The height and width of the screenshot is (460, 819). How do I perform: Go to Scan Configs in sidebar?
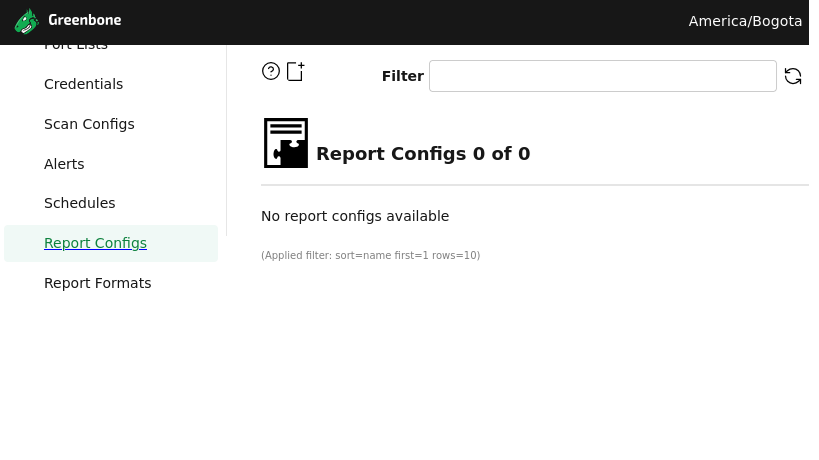(x=89, y=124)
